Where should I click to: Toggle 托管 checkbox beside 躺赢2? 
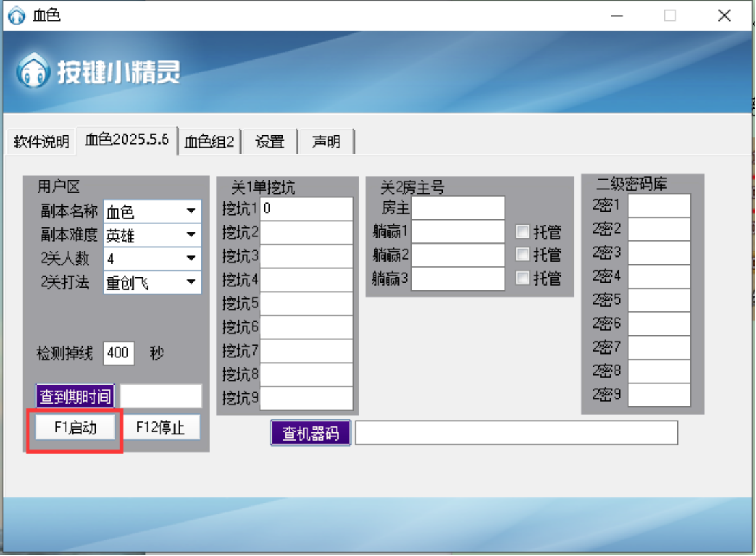[x=522, y=255]
